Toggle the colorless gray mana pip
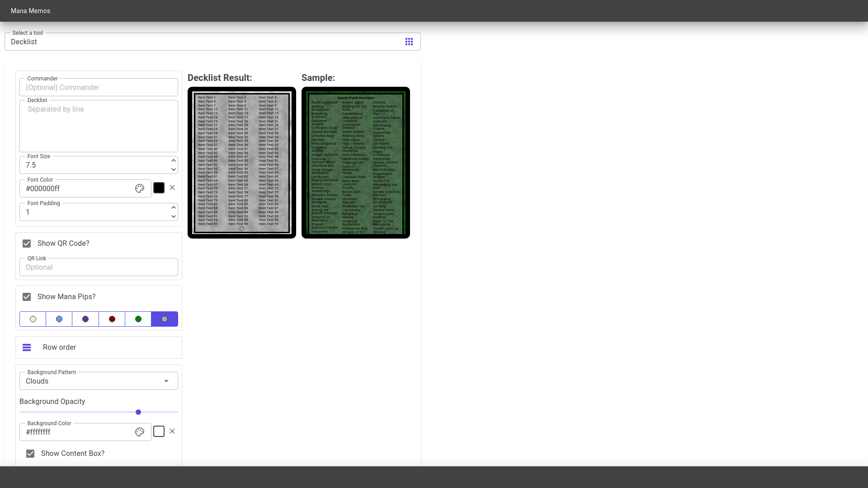The width and height of the screenshot is (868, 488). (165, 319)
